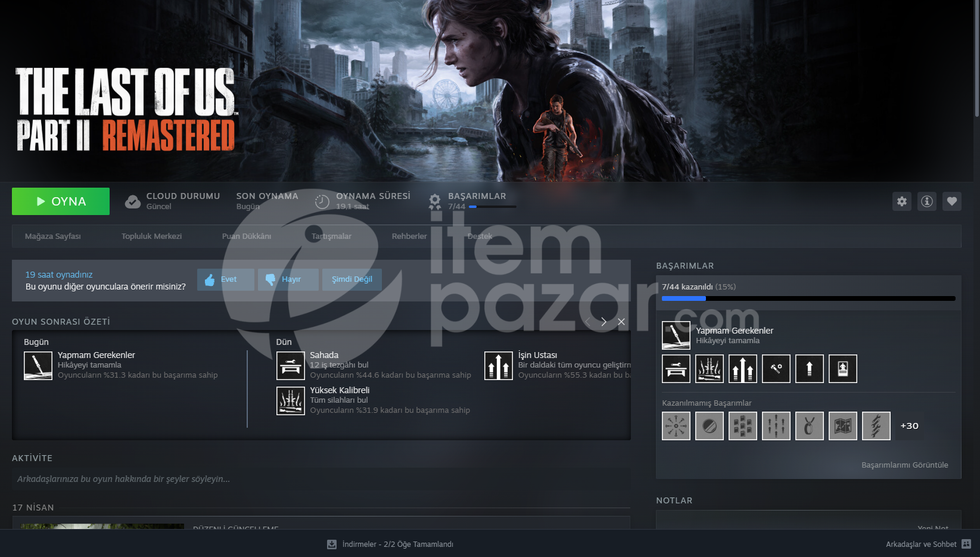The image size is (980, 557).
Task: Open Friends and Chat icon
Action: tap(966, 544)
